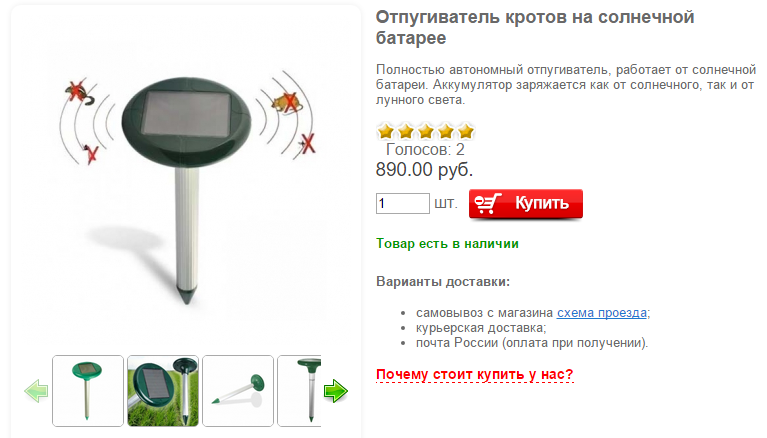767x438 pixels.
Task: Click the first star in the rating
Action: pos(386,131)
